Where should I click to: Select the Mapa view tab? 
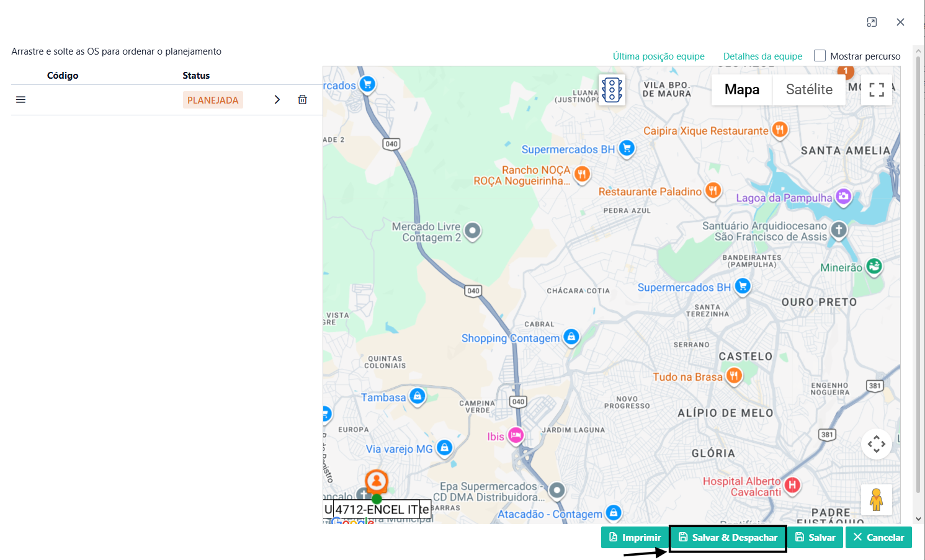(x=741, y=90)
